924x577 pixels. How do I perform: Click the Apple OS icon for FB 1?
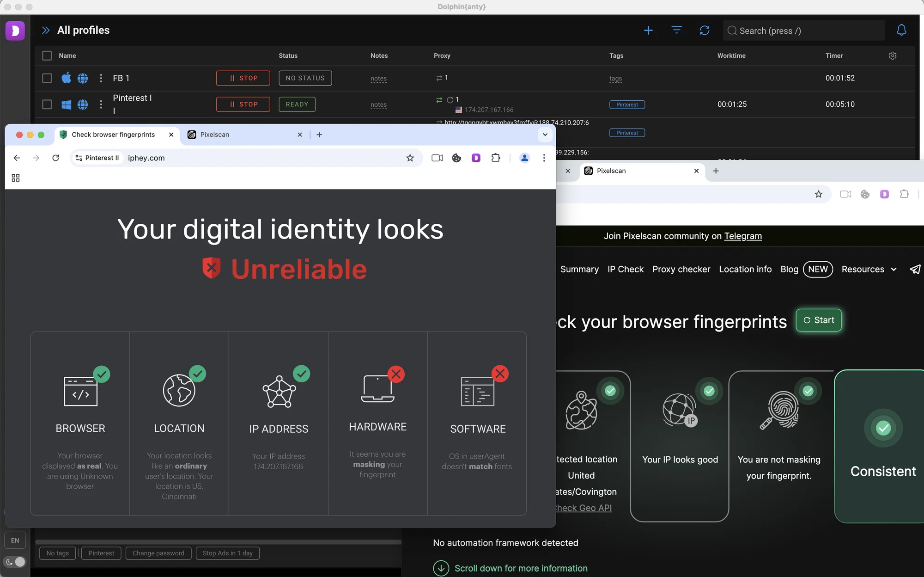(66, 78)
